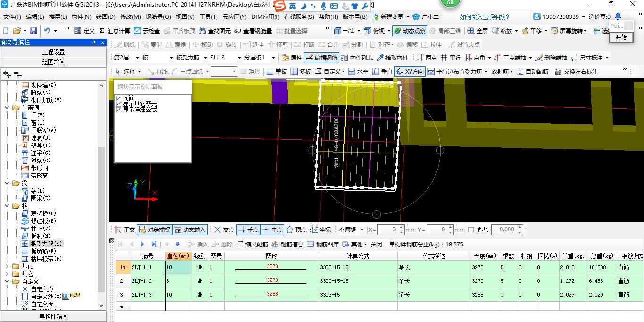Open the 文件(F) menu

12,17
